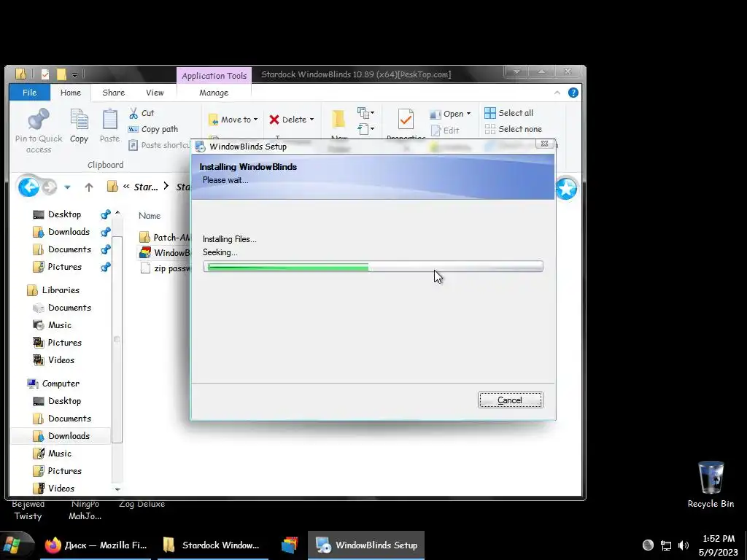Viewport: 747px width, 560px height.
Task: Click the network tray icon
Action: point(665,545)
